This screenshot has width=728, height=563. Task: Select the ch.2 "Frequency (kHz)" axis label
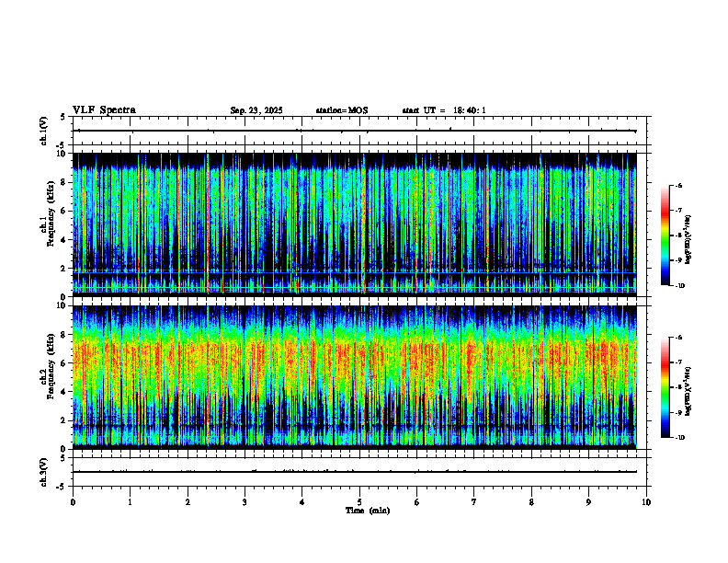click(x=51, y=366)
